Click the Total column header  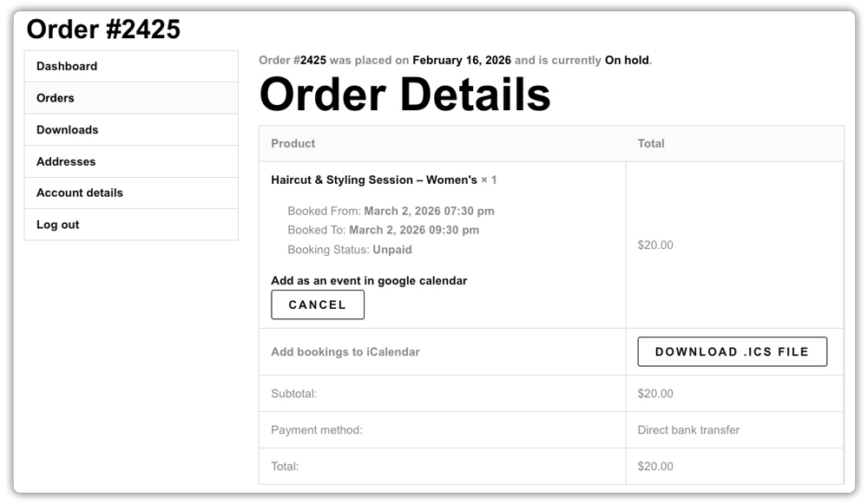tap(651, 143)
